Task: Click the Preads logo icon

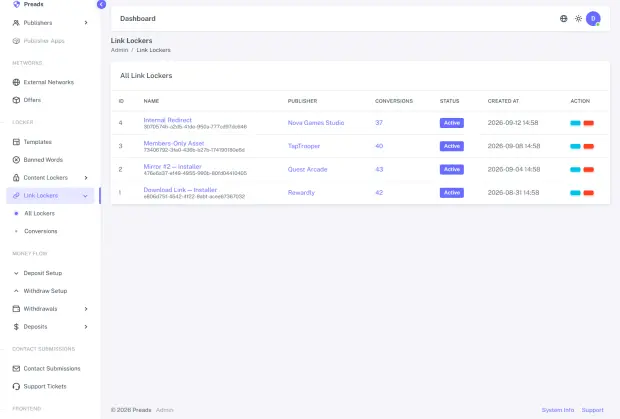Action: [x=16, y=4]
